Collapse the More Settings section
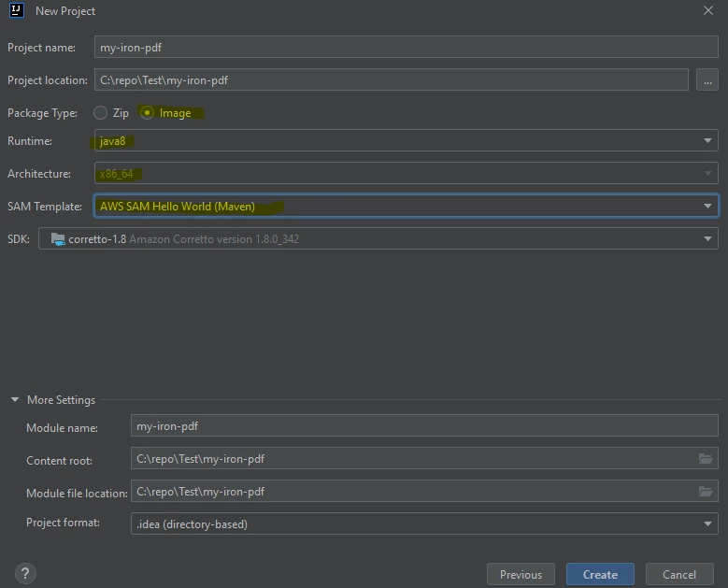 pos(15,399)
